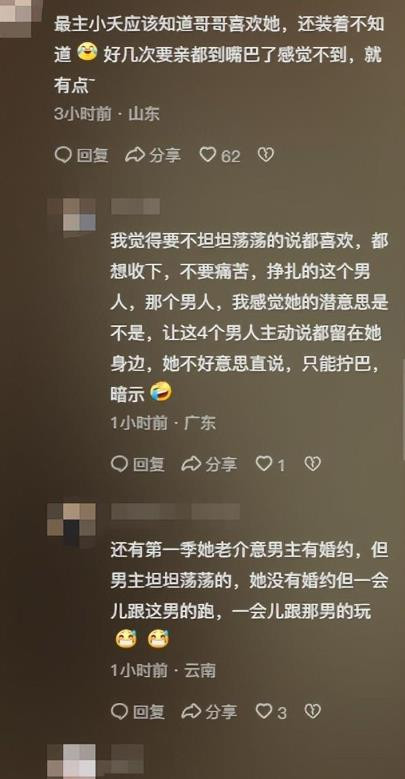
Task: Open the Guangdong commenter's avatar
Action: pos(71,215)
